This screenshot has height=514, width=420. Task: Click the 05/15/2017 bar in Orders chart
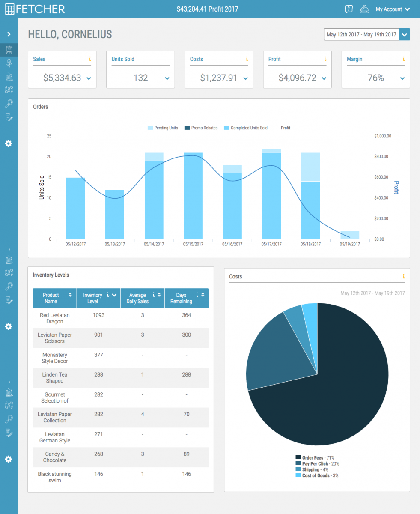[x=193, y=197]
